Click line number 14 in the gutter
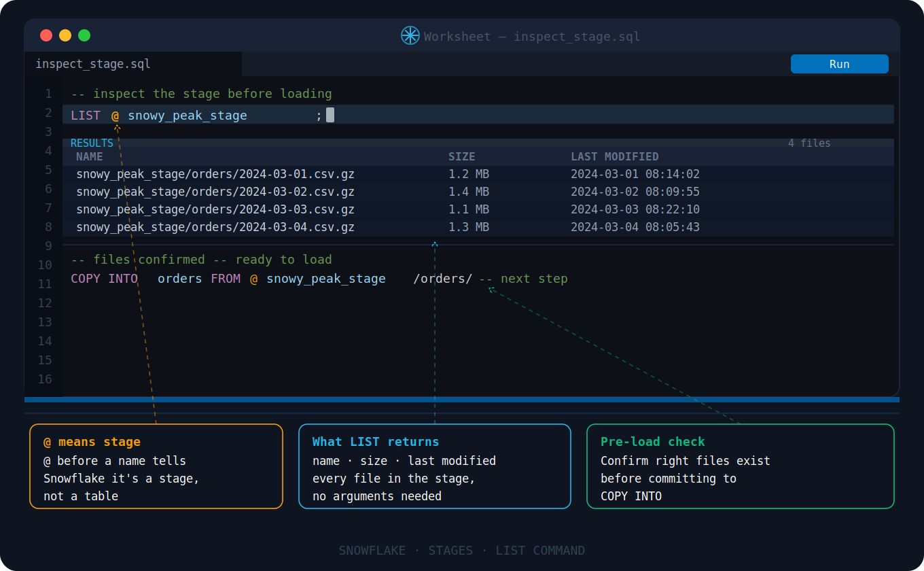924x571 pixels. pyautogui.click(x=45, y=341)
